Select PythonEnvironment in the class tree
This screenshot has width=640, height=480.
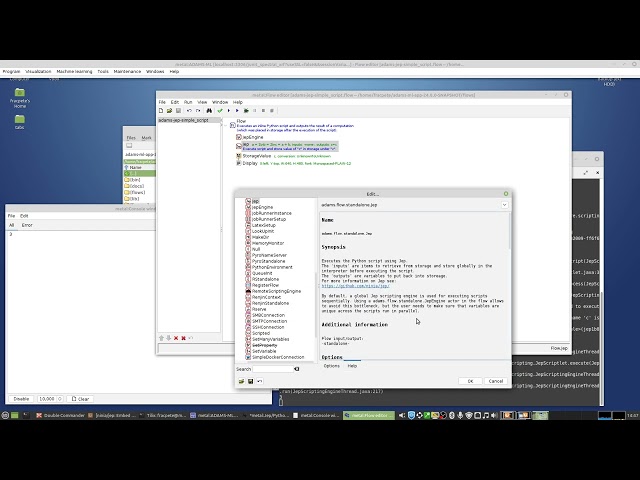[272, 267]
